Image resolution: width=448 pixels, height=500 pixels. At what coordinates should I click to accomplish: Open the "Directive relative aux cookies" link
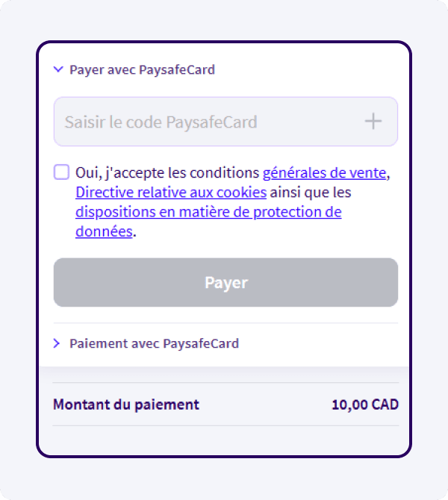pyautogui.click(x=171, y=193)
